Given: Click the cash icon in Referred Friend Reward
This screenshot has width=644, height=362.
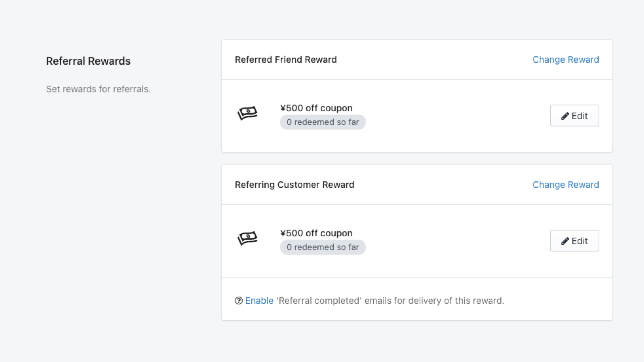Looking at the screenshot, I should [248, 113].
